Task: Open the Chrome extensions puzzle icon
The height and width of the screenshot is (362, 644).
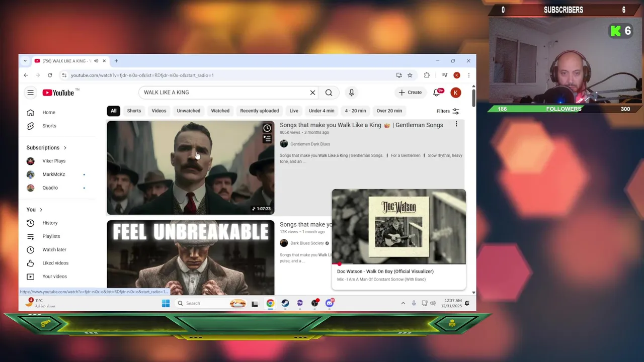Action: coord(427,75)
